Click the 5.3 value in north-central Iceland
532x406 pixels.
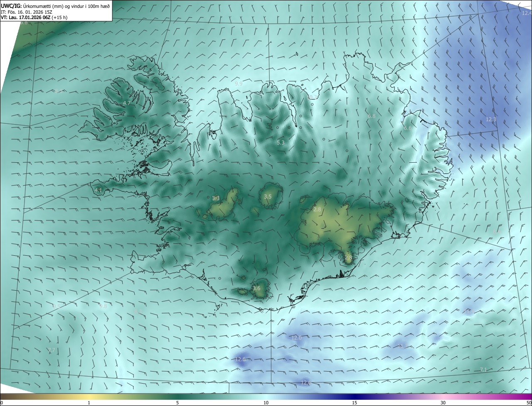[281, 142]
